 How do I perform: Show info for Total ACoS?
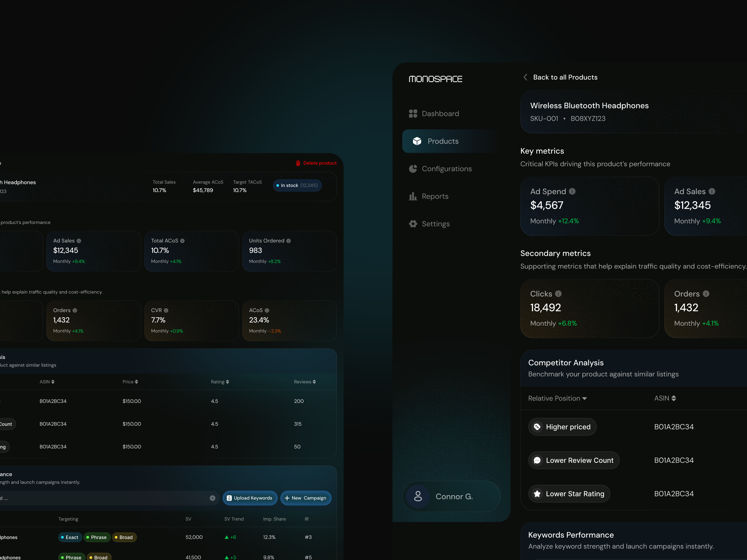click(x=182, y=241)
